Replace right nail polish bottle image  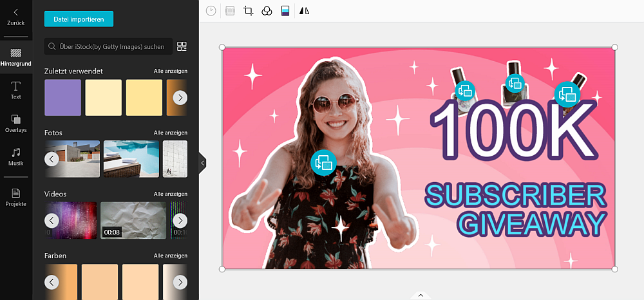(x=567, y=95)
